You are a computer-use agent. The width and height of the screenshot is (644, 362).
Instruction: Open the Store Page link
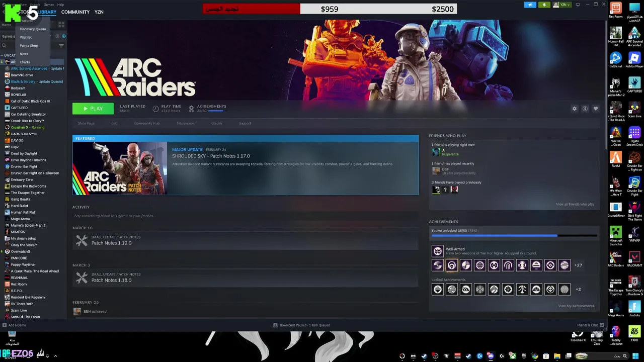pyautogui.click(x=86, y=123)
